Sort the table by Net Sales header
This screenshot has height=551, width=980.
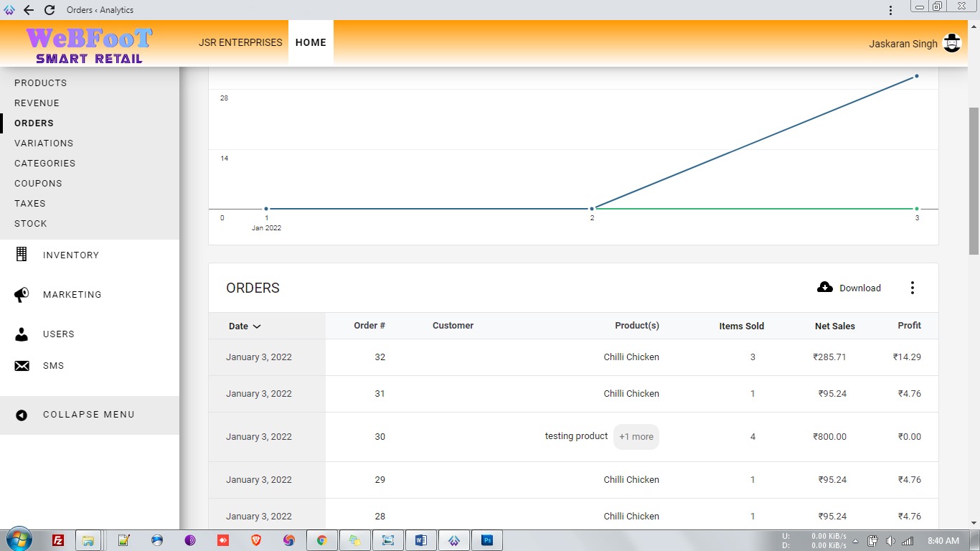click(x=834, y=326)
